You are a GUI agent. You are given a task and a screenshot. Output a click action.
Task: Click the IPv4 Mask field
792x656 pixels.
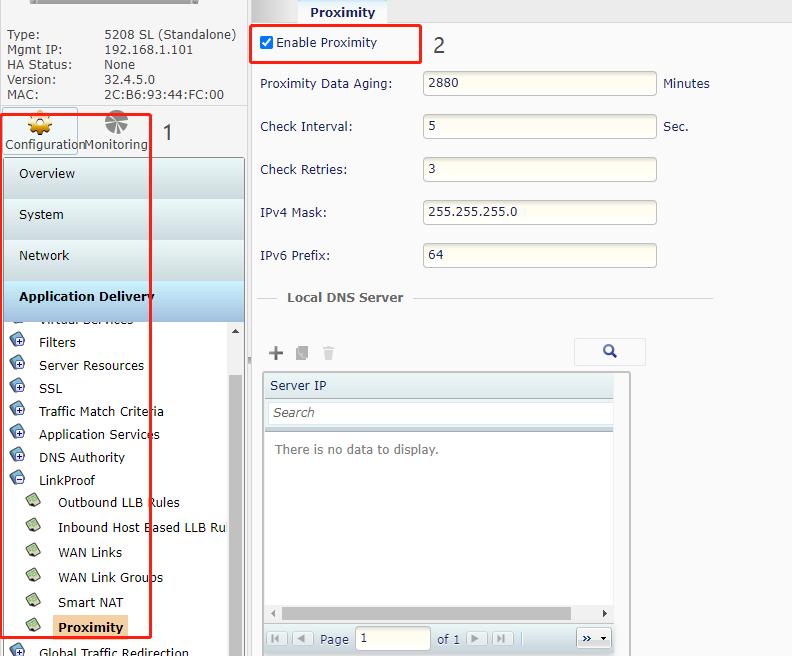[x=539, y=212]
